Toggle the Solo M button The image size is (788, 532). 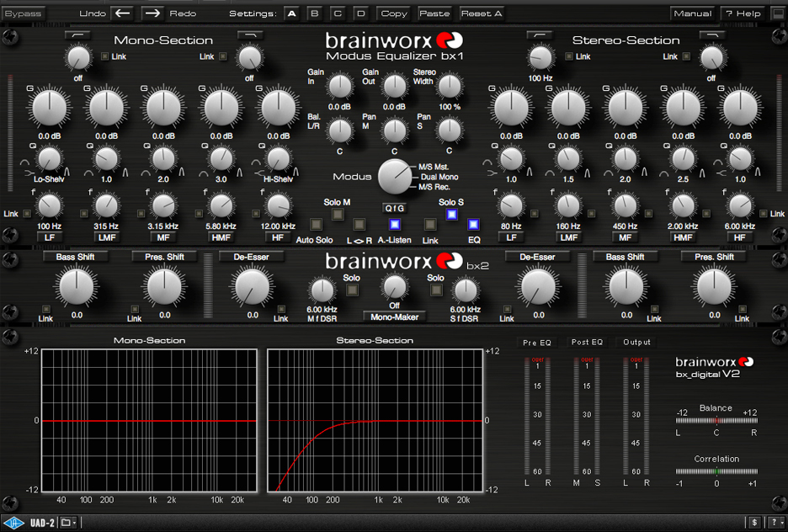(338, 215)
